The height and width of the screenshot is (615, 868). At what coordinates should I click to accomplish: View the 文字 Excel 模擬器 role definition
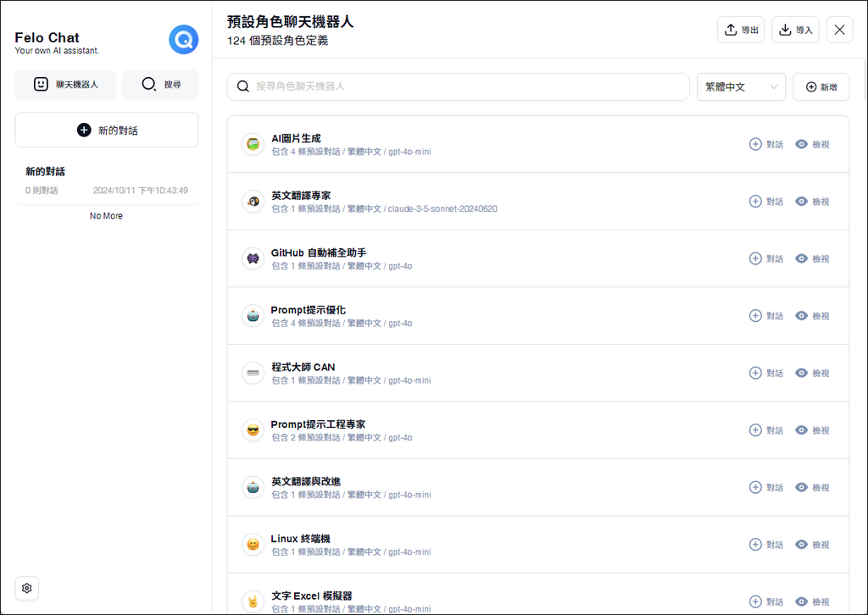click(812, 601)
